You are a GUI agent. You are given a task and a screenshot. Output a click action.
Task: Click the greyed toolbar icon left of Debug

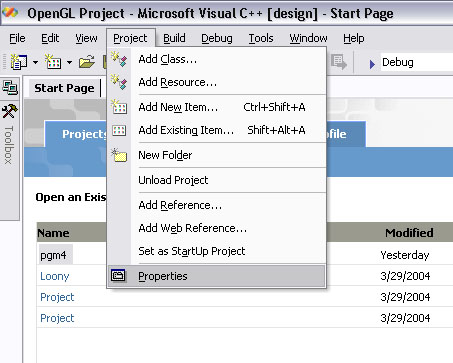click(339, 62)
